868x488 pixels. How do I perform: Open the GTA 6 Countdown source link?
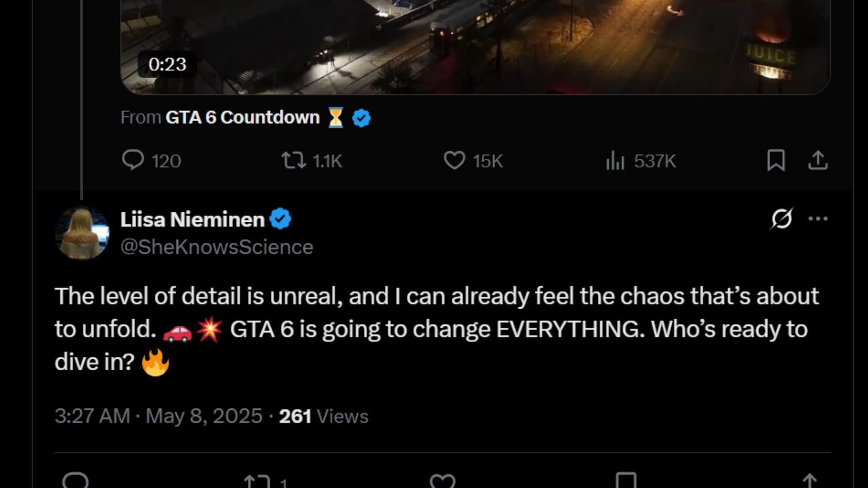[242, 117]
